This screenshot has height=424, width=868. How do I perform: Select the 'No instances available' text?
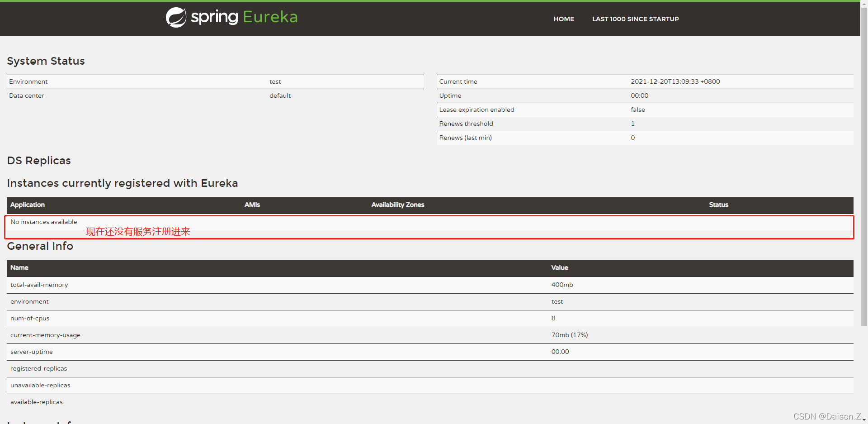tap(44, 222)
